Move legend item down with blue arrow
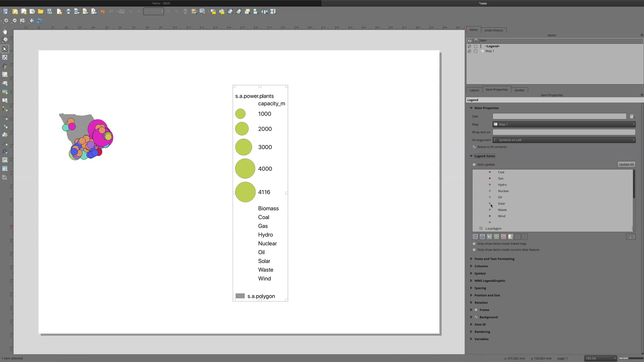The image size is (644, 362). click(x=475, y=237)
